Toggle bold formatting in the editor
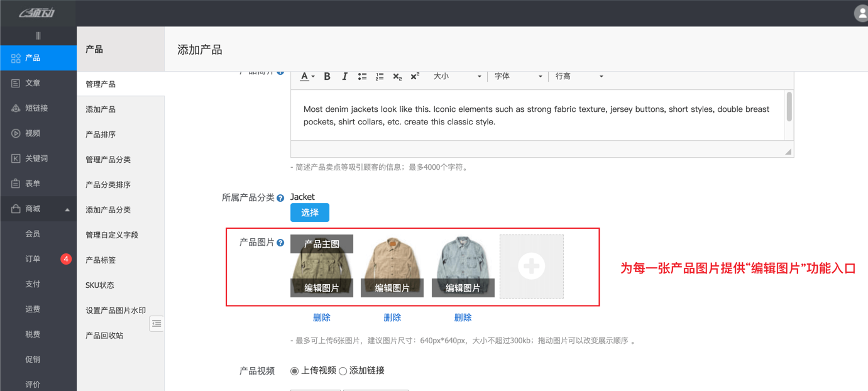The image size is (868, 391). point(326,76)
